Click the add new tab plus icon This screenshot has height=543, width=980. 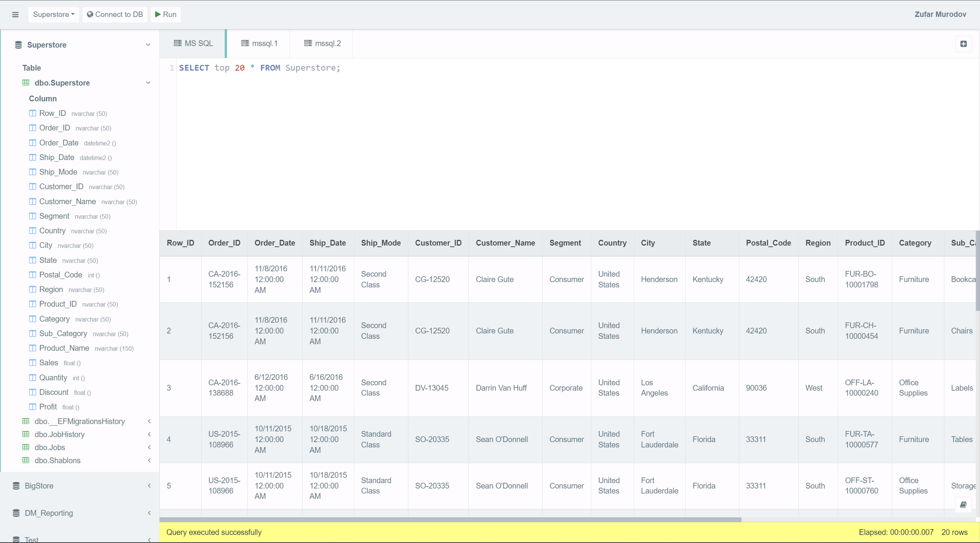tap(963, 44)
